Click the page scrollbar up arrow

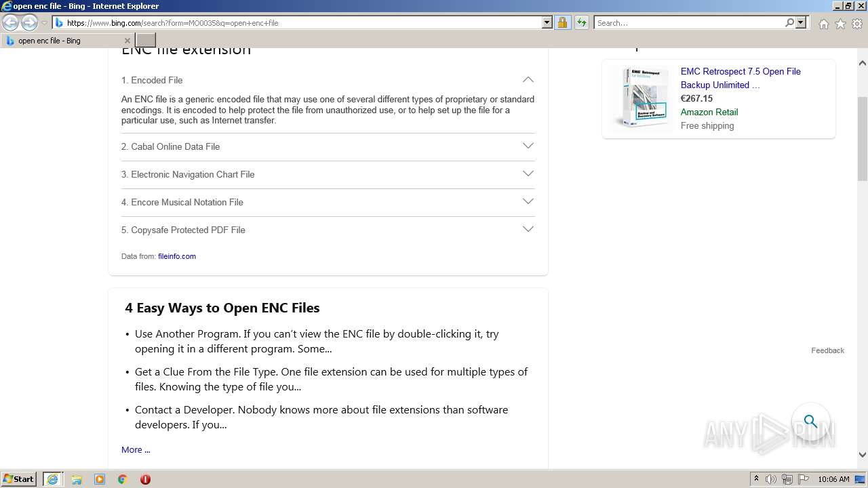click(x=863, y=63)
